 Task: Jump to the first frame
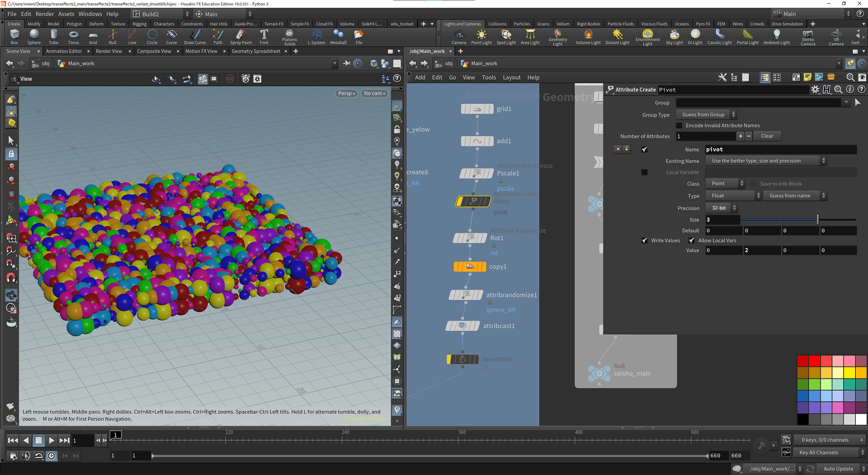click(13, 440)
